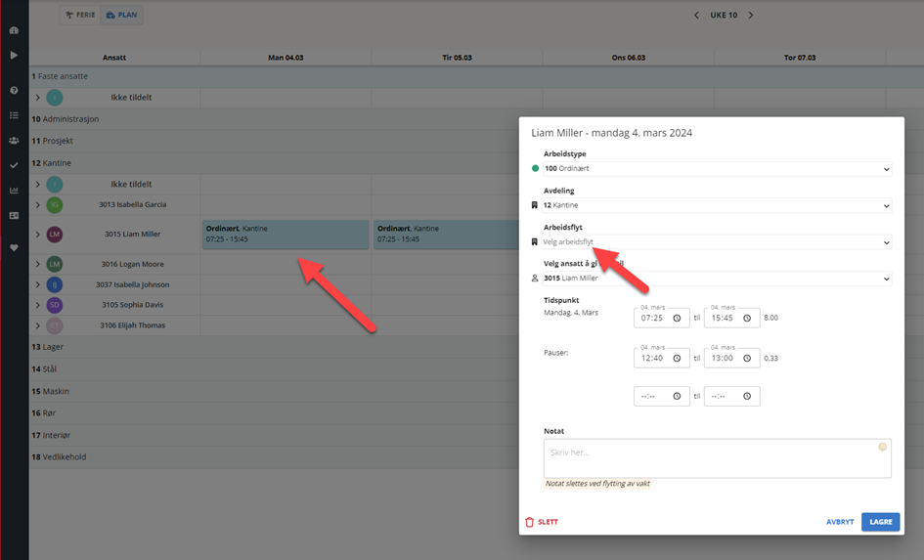Expand row 3015 Liam Miller
Image resolution: width=924 pixels, height=560 pixels.
click(x=38, y=235)
